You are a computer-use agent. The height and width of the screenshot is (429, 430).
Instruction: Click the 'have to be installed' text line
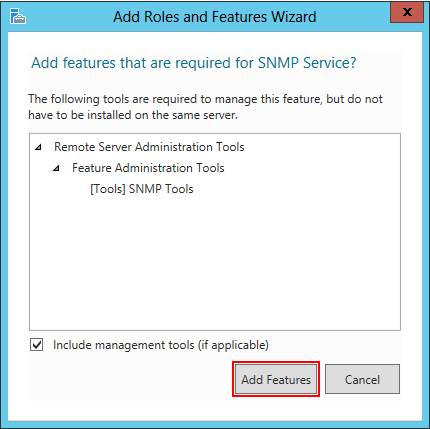click(x=133, y=115)
